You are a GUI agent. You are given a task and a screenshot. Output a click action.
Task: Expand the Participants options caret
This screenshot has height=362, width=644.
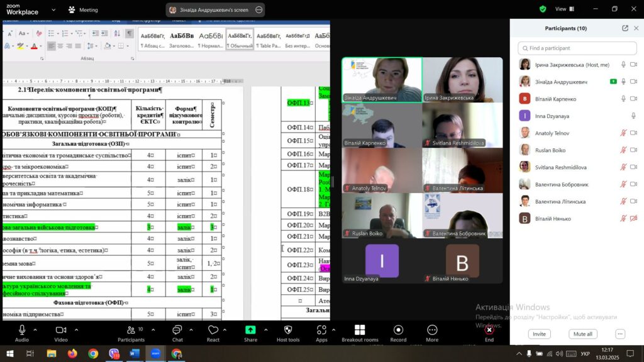point(153,329)
